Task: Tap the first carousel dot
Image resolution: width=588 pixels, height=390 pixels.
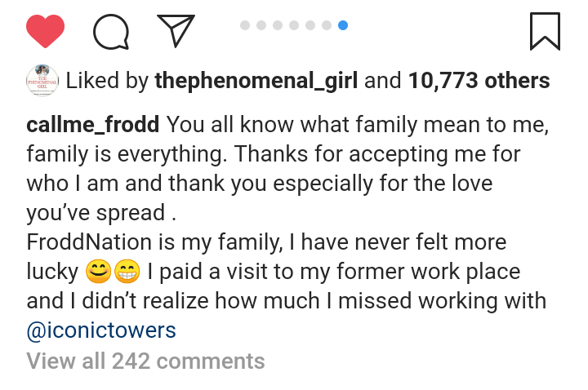Action: [245, 25]
